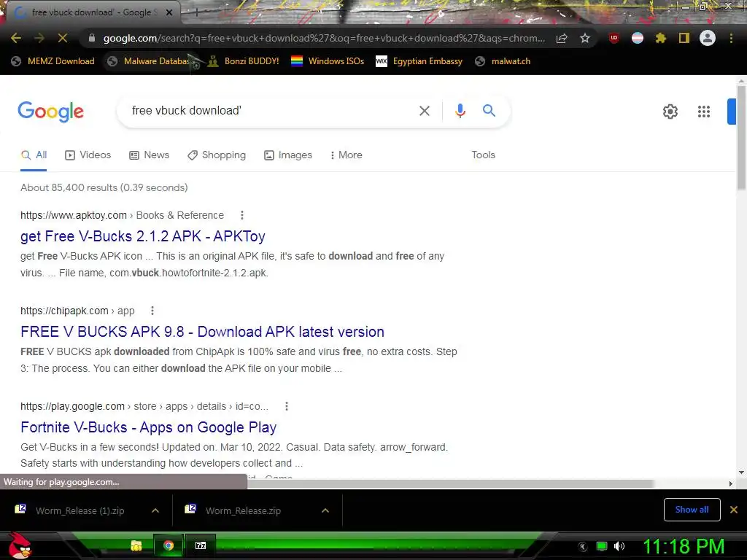Viewport: 747px width, 560px height.
Task: Expand options for Worm_Release.zip download
Action: pyautogui.click(x=325, y=510)
